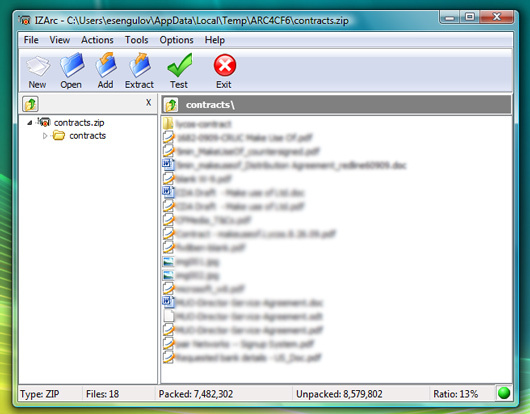Open an archive with the Open icon
The width and height of the screenshot is (530, 414).
point(71,65)
